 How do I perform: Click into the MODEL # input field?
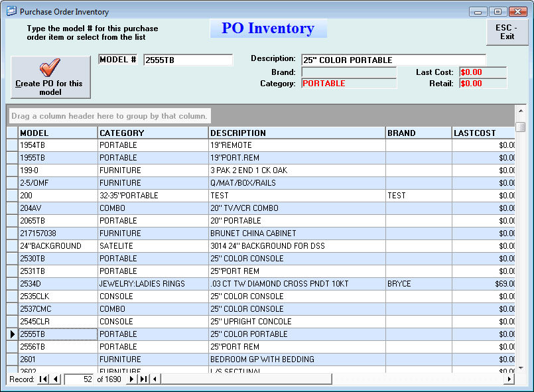coord(188,60)
